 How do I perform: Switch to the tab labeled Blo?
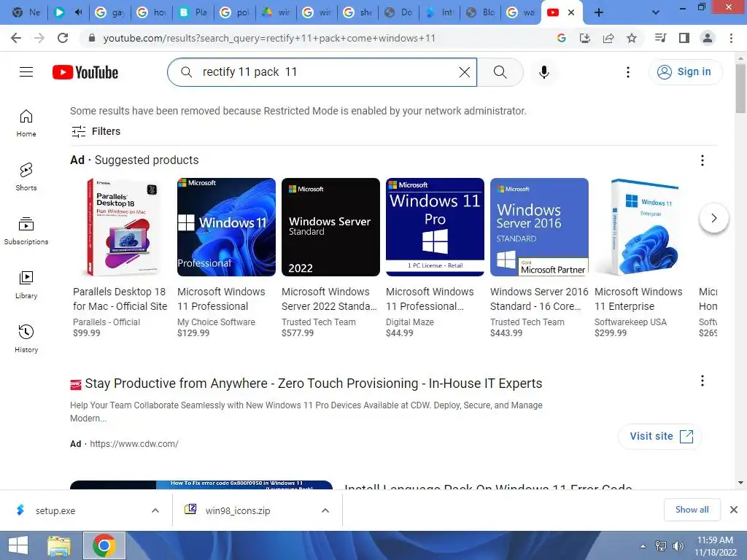480,12
